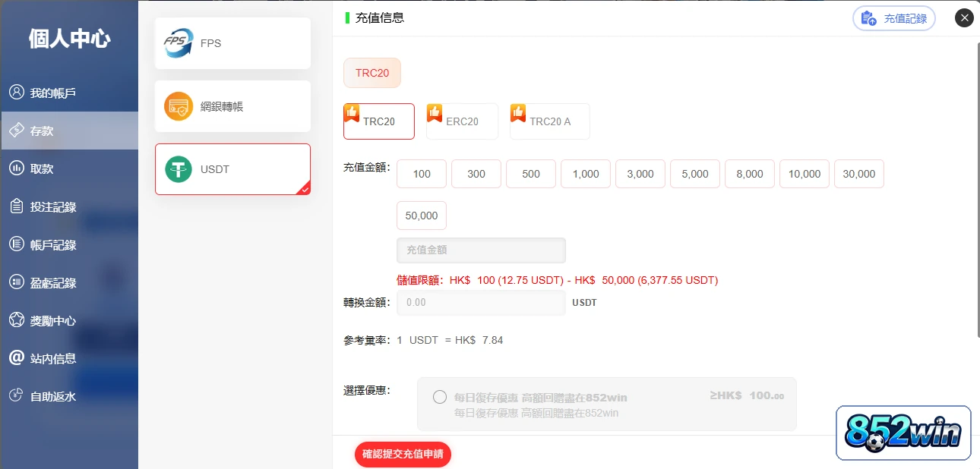Click the My Account (我的帳戶) person icon
The image size is (980, 469).
pyautogui.click(x=16, y=93)
